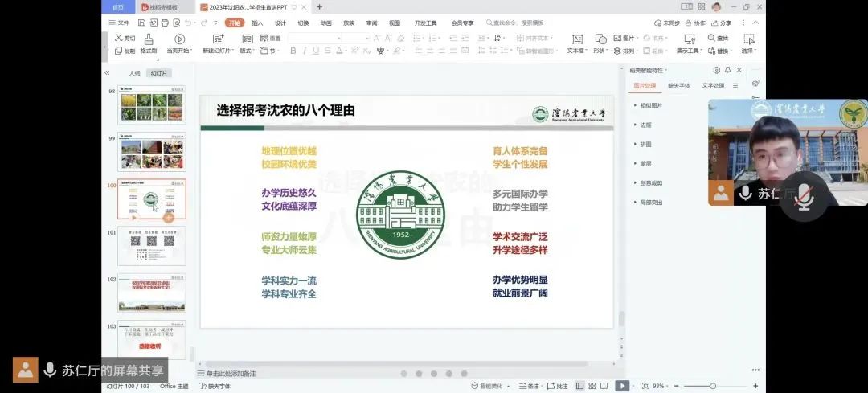Click the undo arrow icon
The height and width of the screenshot is (393, 868).
click(x=188, y=23)
